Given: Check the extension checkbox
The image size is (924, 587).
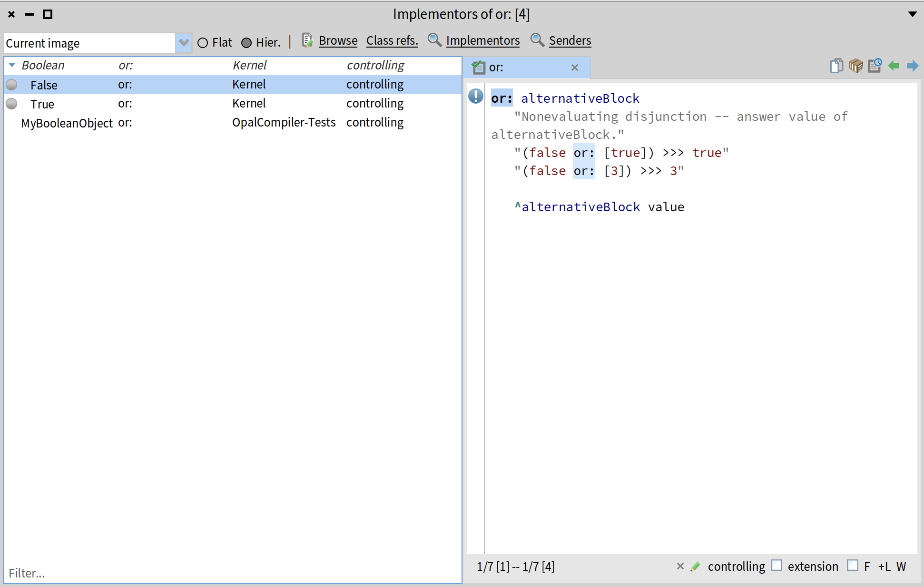Looking at the screenshot, I should (777, 566).
